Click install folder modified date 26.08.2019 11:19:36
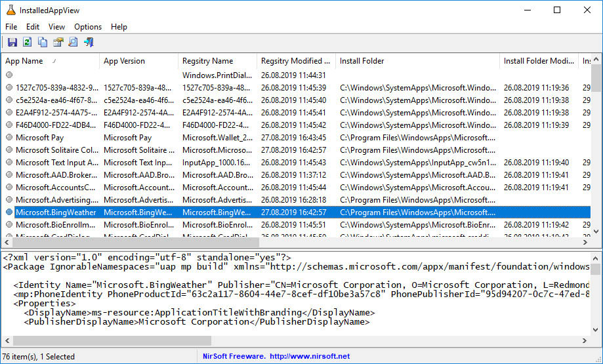This screenshot has width=603, height=364. point(536,88)
